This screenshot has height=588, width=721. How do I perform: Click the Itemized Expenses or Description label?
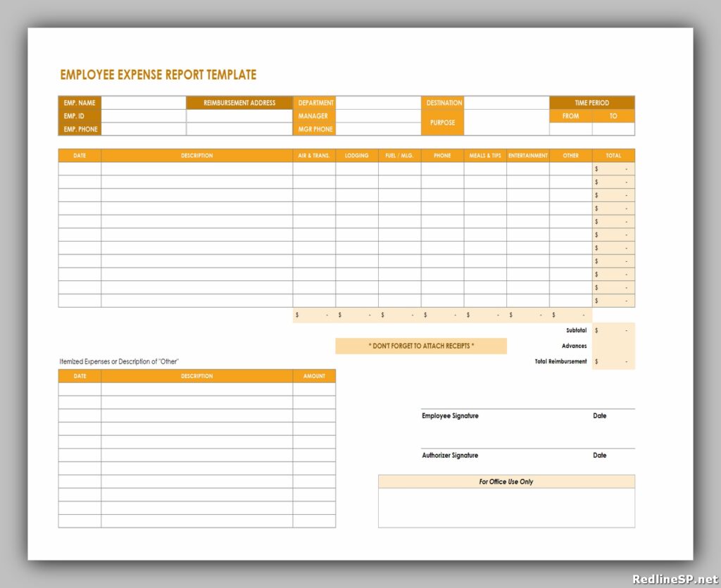[x=119, y=361]
